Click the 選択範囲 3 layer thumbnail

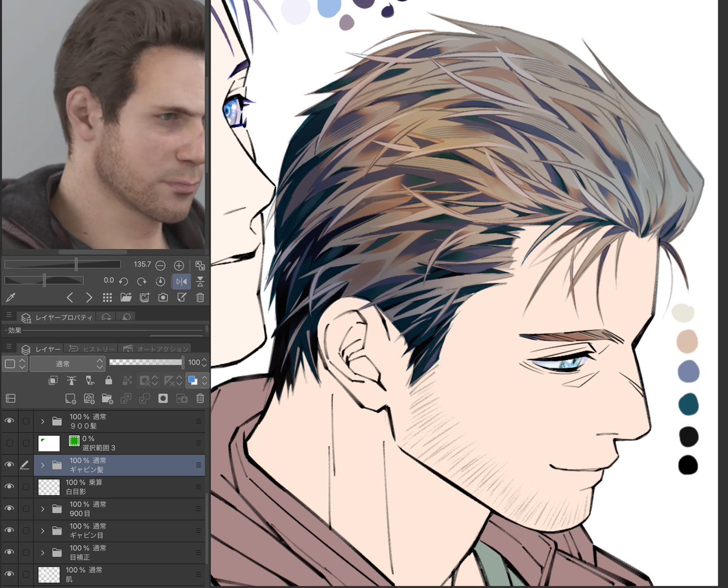(x=49, y=444)
